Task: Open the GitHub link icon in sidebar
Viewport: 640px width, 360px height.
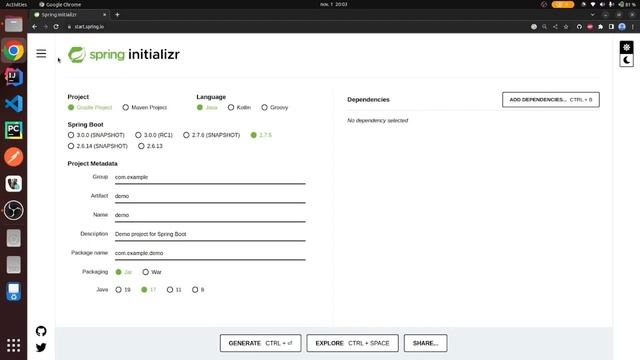Action: pos(41,331)
